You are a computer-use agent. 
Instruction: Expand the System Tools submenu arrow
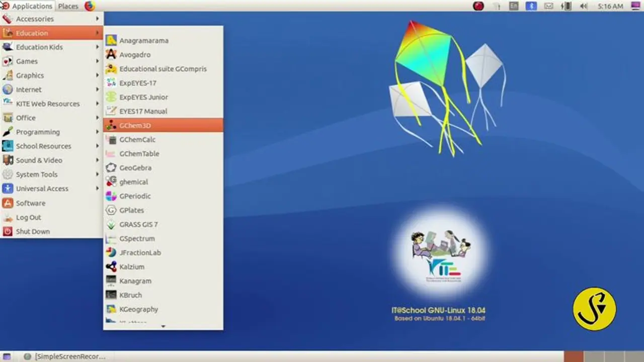[98, 174]
